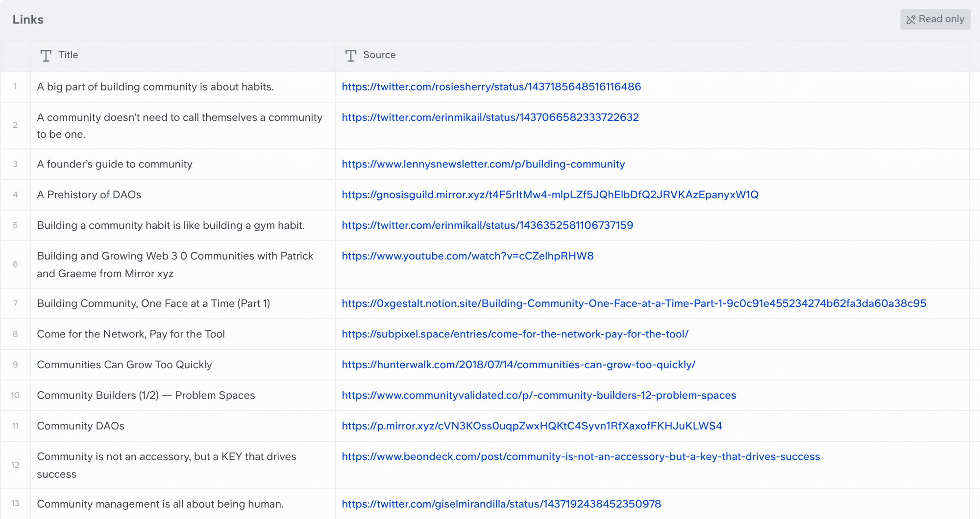
Task: Select row number 4
Action: tap(15, 195)
